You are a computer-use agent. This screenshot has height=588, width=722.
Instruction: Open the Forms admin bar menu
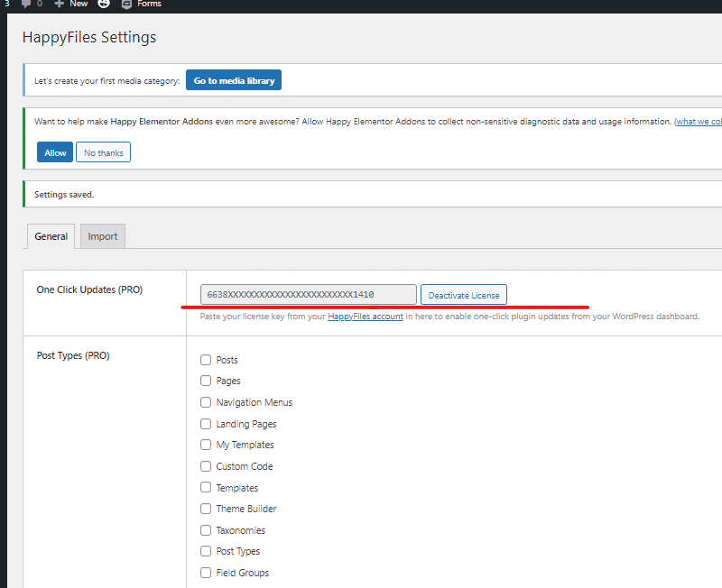(149, 4)
